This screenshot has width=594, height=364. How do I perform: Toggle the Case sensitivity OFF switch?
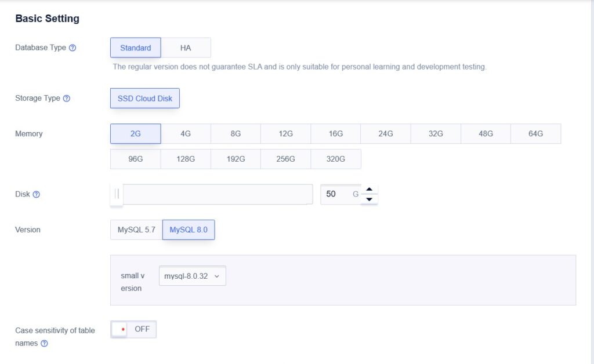tap(133, 329)
